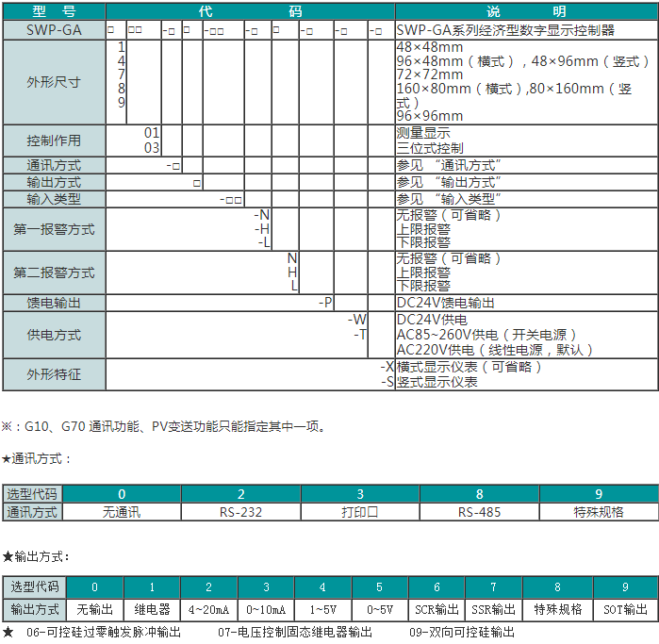The width and height of the screenshot is (659, 644).
Task: Click the -P feed output code
Action: tap(325, 303)
